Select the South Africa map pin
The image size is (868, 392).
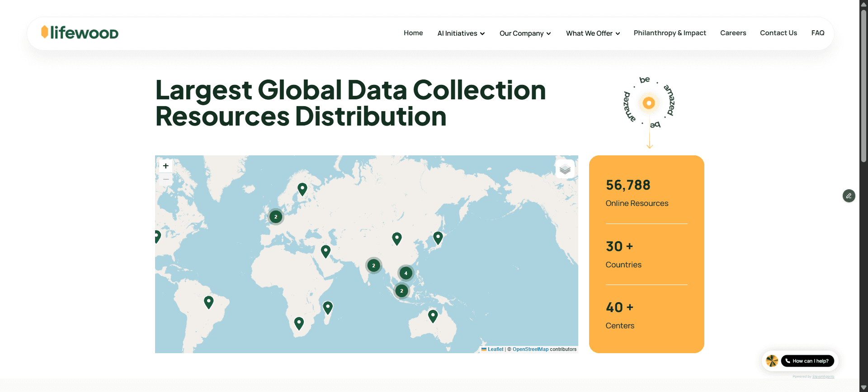(x=299, y=323)
